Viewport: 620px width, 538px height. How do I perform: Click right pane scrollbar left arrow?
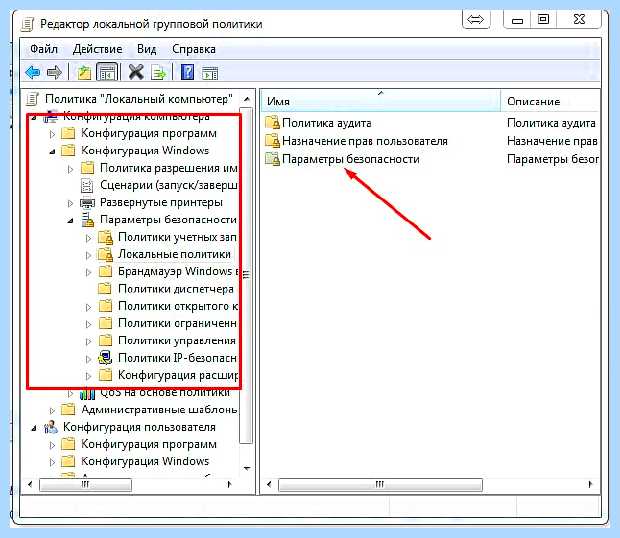[269, 484]
